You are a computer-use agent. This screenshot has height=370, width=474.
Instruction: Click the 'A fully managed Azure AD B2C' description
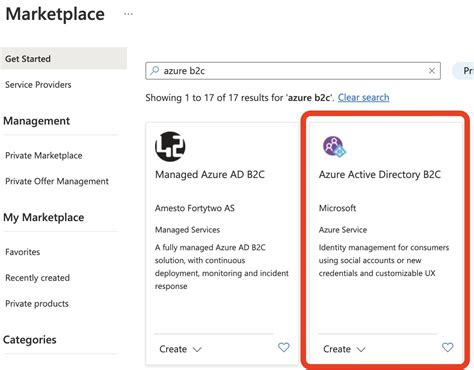tap(222, 267)
